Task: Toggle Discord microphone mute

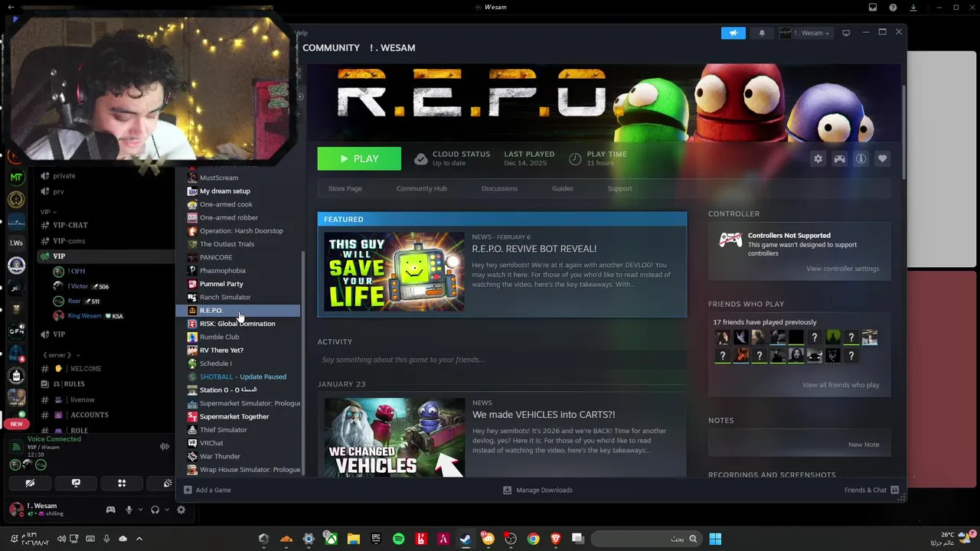Action: (129, 510)
